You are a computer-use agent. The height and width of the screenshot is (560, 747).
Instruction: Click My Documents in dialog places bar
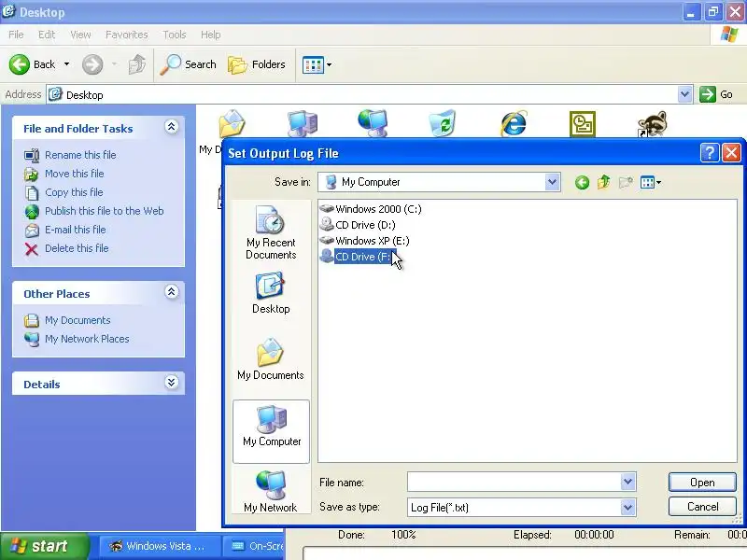coord(271,359)
